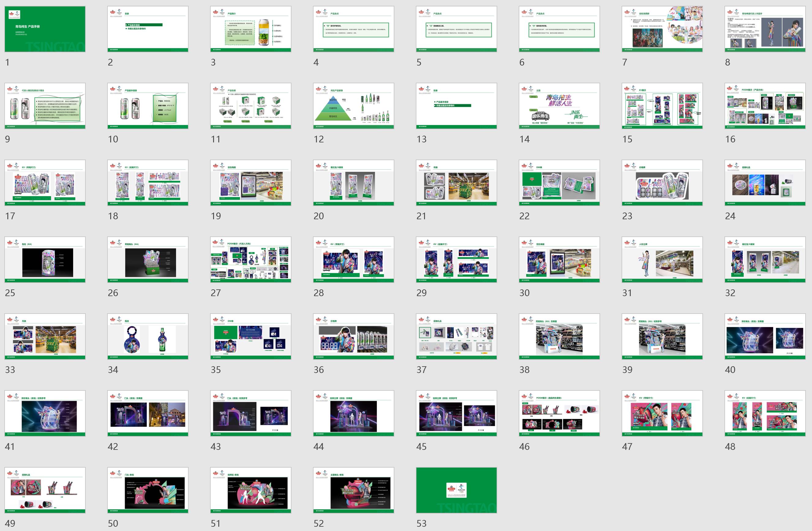The width and height of the screenshot is (812, 531).
Task: Pick slide 18 KV extended size thumbnail
Action: [148, 183]
